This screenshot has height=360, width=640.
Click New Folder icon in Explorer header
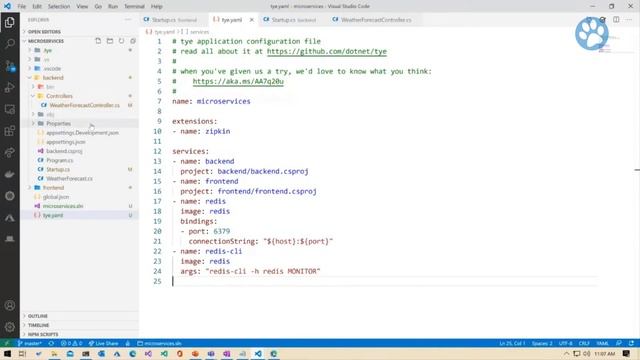(110, 41)
